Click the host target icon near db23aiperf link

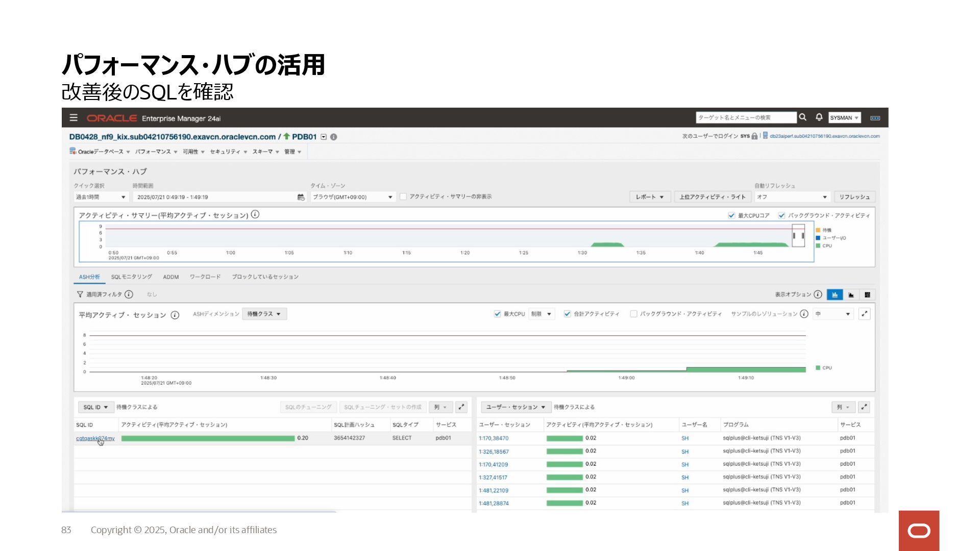pyautogui.click(x=766, y=136)
